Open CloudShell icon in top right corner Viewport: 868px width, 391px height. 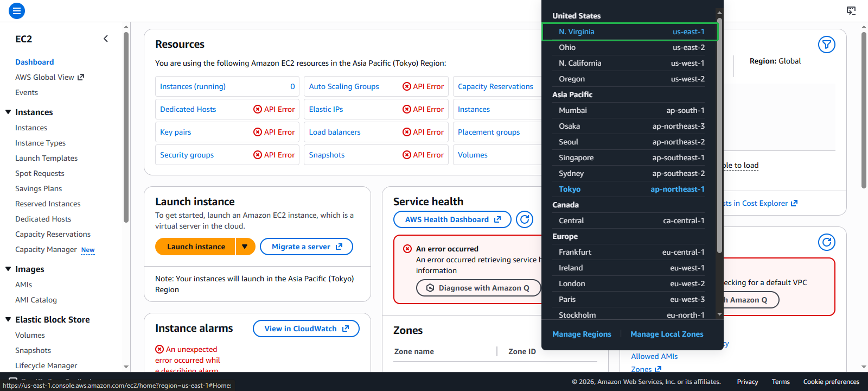851,10
